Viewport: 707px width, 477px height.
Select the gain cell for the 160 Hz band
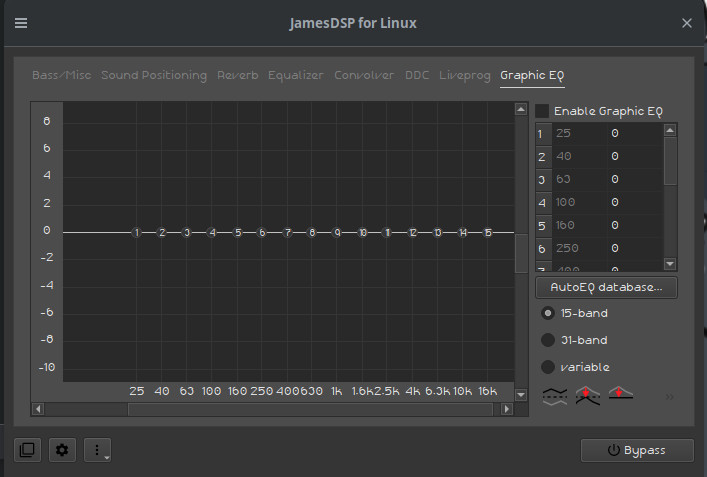(634, 225)
